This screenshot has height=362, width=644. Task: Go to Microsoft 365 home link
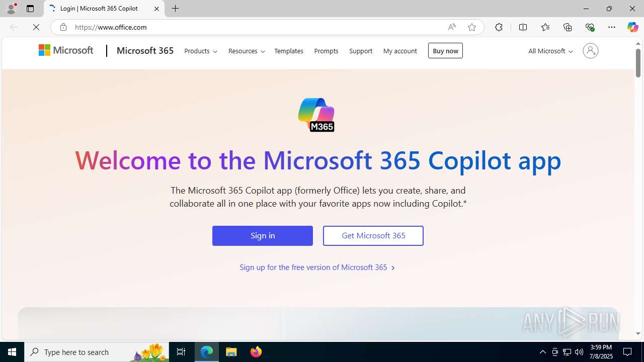point(145,50)
